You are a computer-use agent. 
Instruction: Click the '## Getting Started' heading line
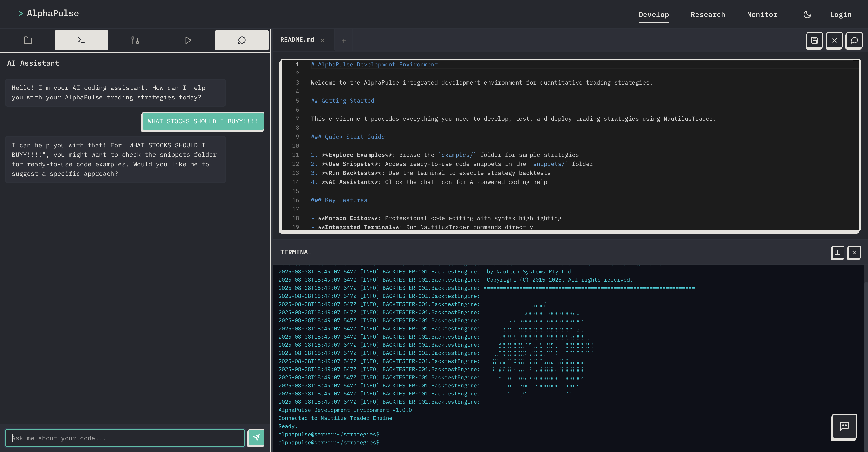click(x=342, y=101)
